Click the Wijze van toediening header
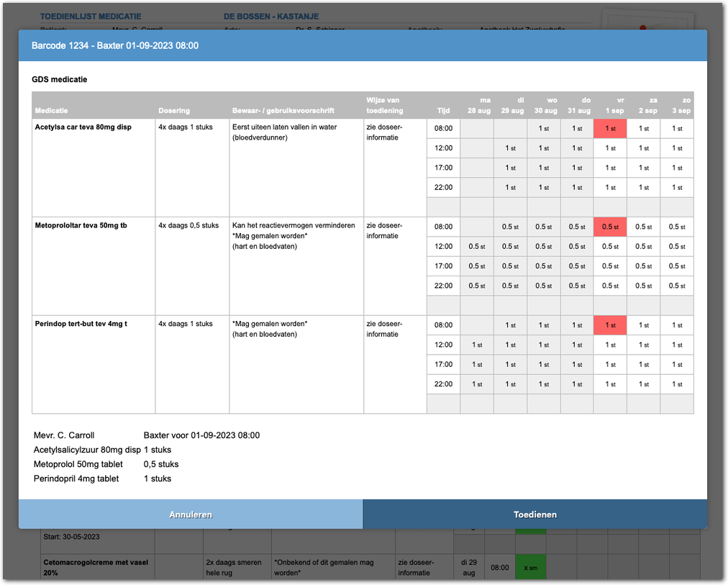Viewport: 728px width, 585px height. coord(384,106)
